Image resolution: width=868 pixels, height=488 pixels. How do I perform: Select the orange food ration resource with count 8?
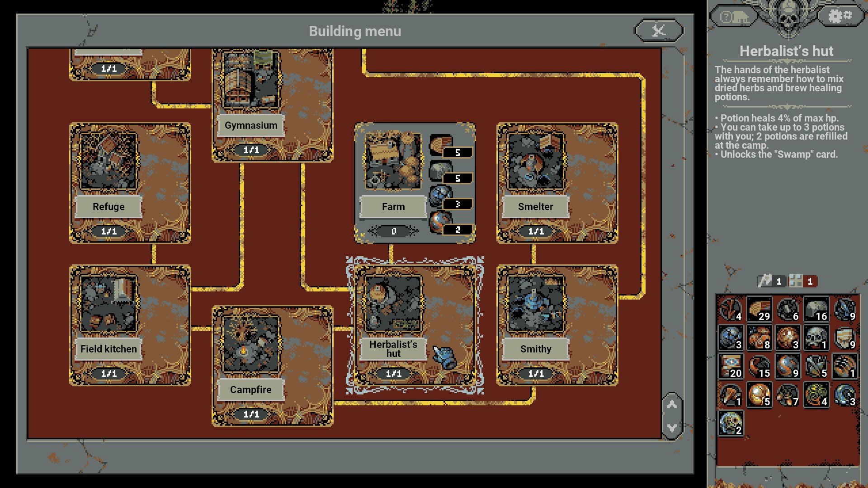pyautogui.click(x=759, y=338)
